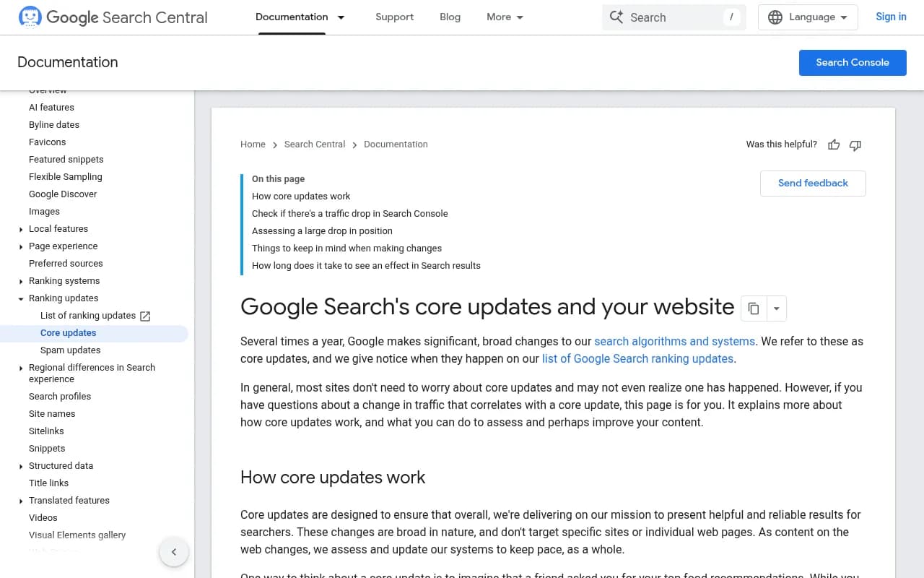Screen dimensions: 924x578
Task: Collapse the Ranking updates section
Action: 21,299
